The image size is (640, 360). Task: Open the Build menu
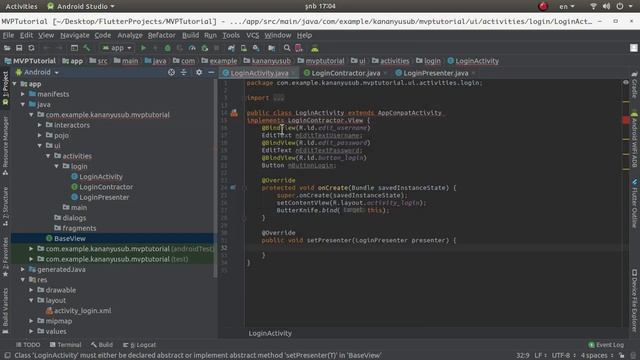190,36
